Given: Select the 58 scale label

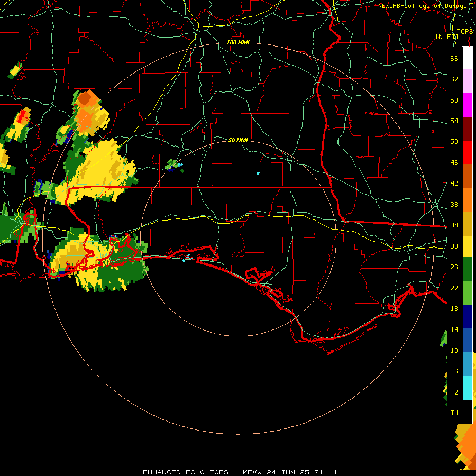Looking at the screenshot, I should [454, 100].
